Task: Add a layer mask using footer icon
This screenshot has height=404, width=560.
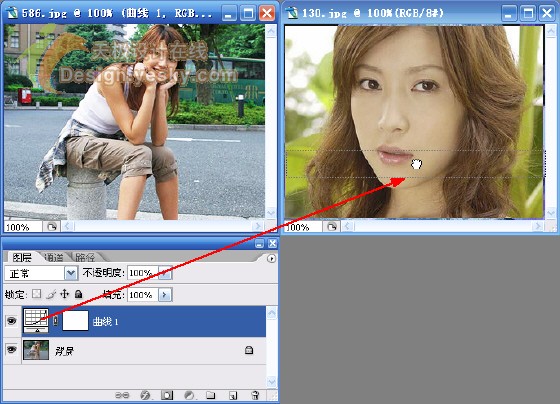Action: [167, 395]
